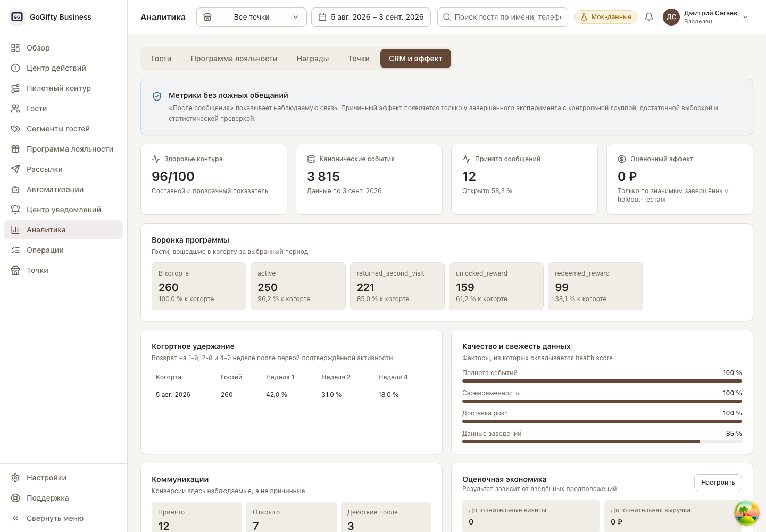Click the Аналитика chart icon in sidebar
The image size is (766, 532).
(15, 230)
